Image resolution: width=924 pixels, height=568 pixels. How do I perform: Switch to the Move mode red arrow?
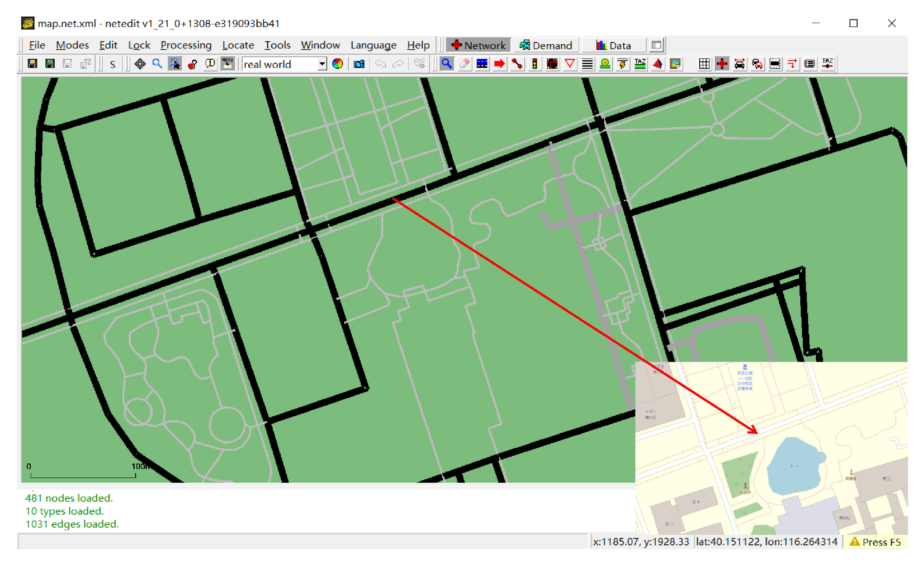click(499, 64)
